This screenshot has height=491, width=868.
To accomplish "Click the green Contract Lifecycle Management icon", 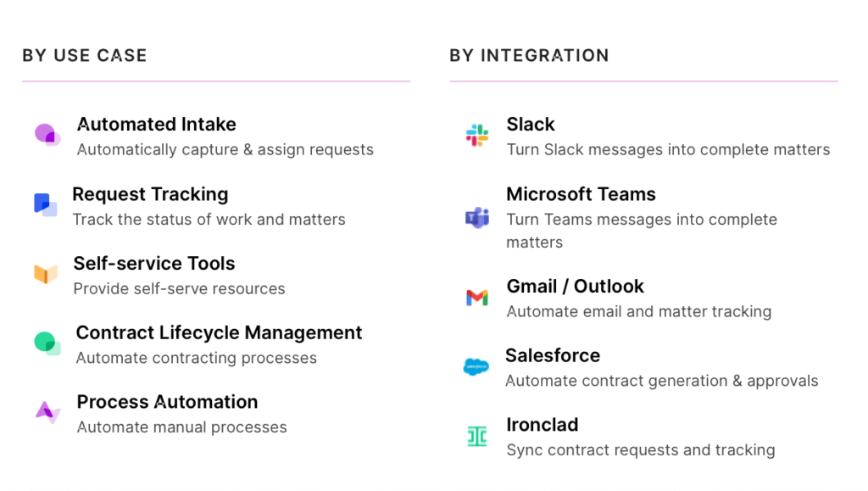I will pos(47,343).
